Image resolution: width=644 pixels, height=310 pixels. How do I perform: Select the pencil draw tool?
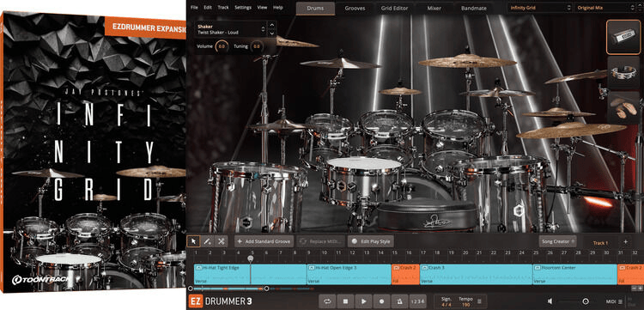[x=208, y=241]
